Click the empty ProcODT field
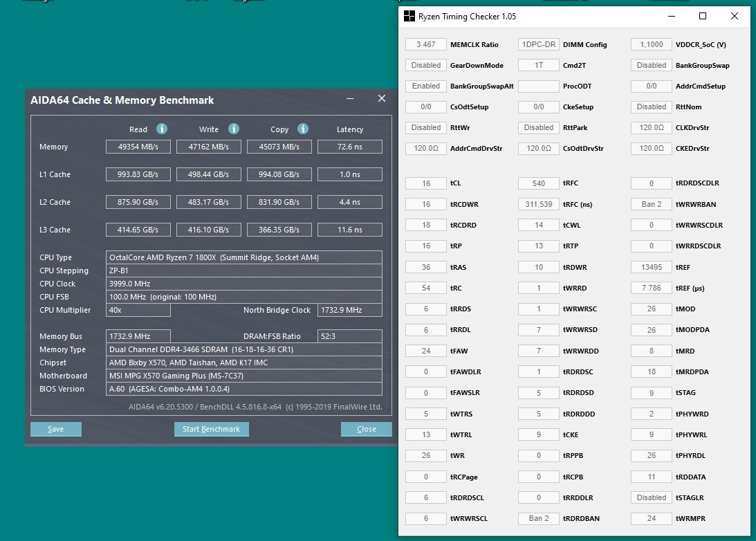This screenshot has width=756, height=541. (x=539, y=86)
